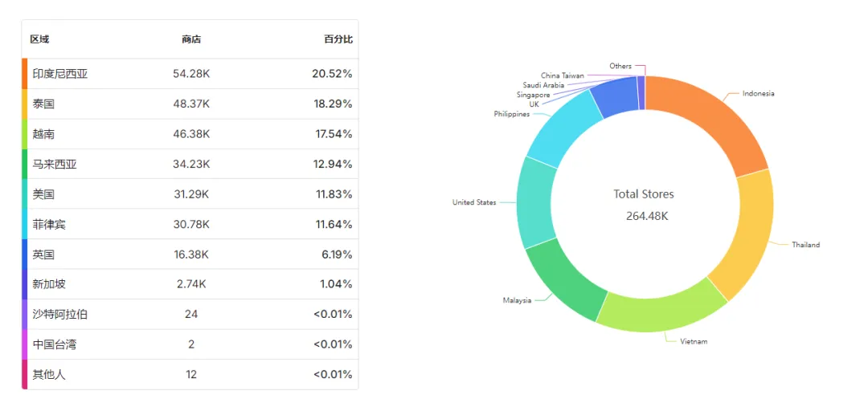
Task: Click the 新加坡 region row
Action: 190,284
